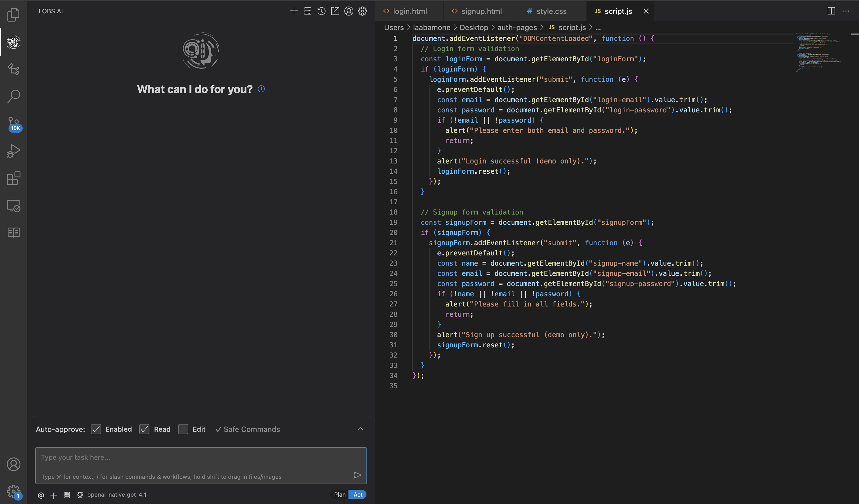Open LOBS AI settings gear in header
The image size is (859, 504).
pos(362,11)
